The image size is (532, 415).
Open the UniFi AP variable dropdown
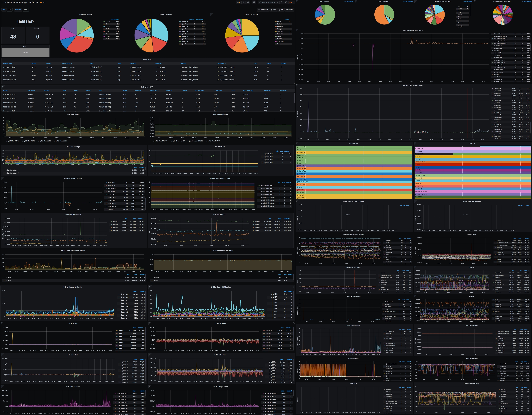[x=25, y=10]
